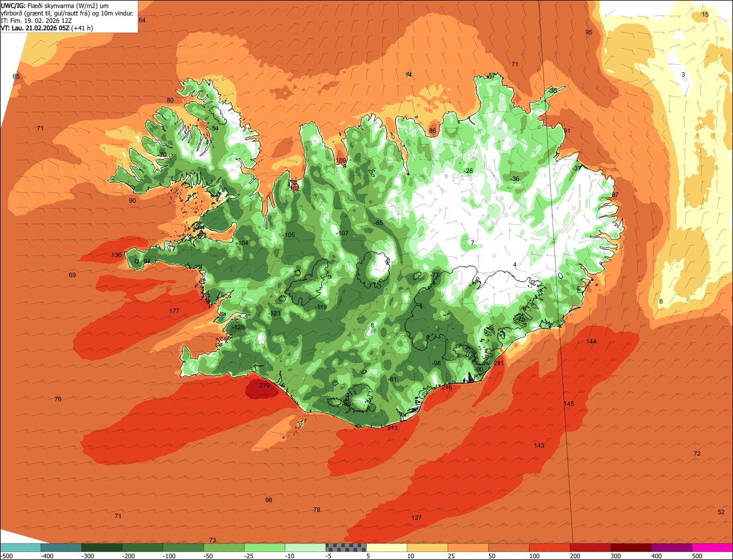
Task: Click the map value 216 on the south coast
Action: 447,388
